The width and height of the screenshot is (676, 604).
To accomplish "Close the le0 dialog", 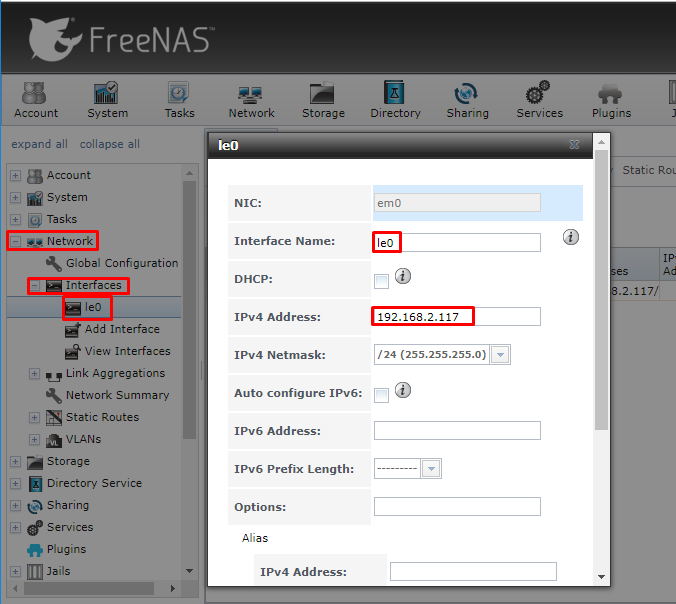I will [574, 145].
